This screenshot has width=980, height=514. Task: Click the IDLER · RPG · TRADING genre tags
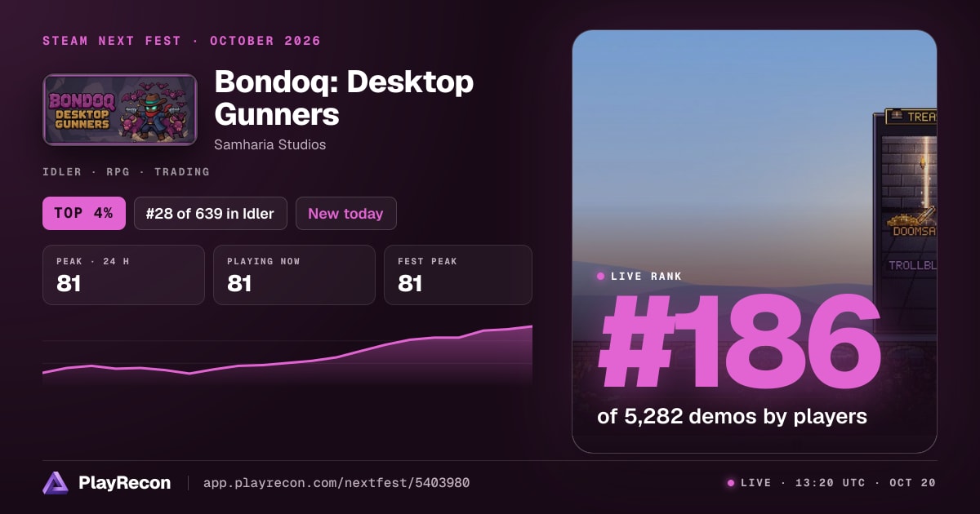(126, 172)
